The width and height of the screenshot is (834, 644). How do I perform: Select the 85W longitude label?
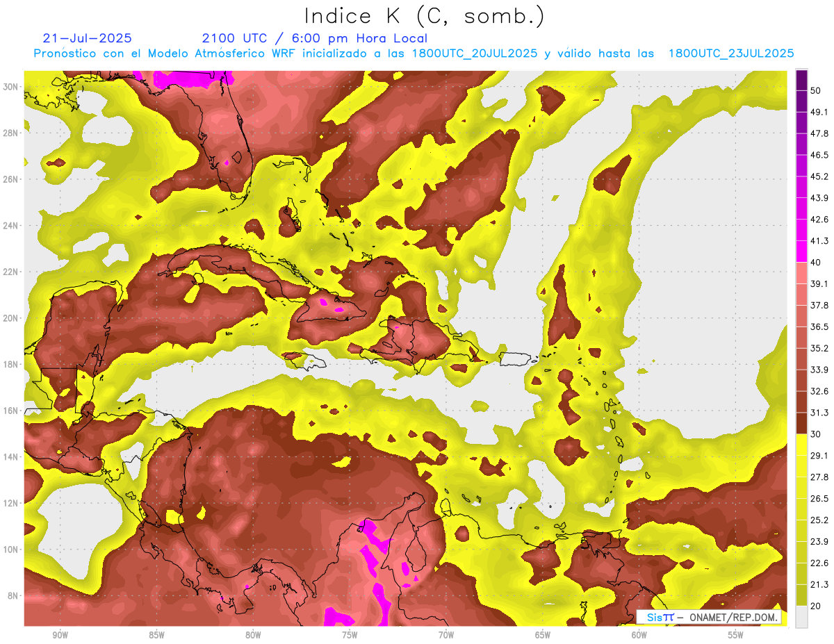(156, 635)
